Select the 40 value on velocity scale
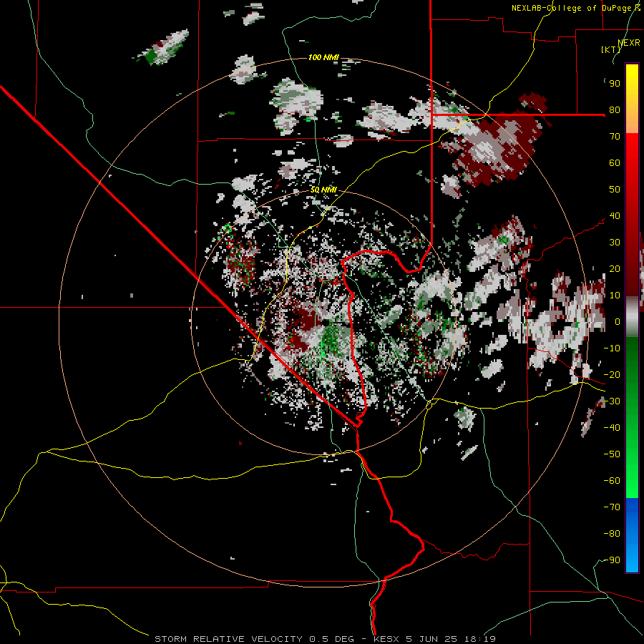The image size is (644, 644). pyautogui.click(x=615, y=215)
